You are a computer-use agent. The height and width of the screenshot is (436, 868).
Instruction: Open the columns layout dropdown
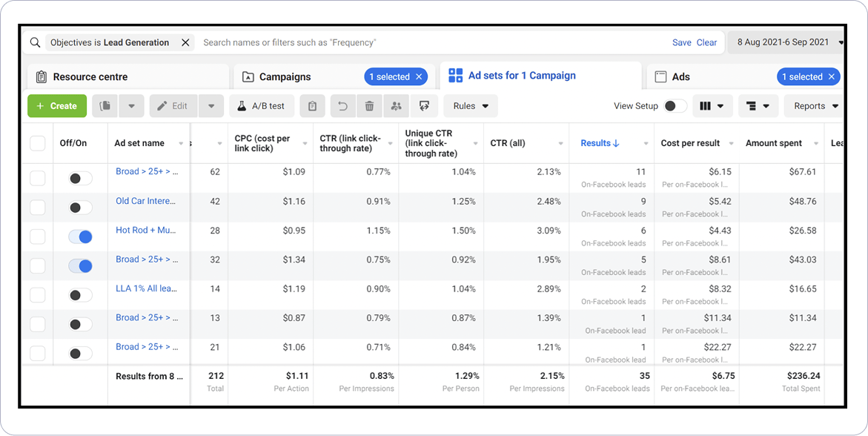tap(712, 106)
